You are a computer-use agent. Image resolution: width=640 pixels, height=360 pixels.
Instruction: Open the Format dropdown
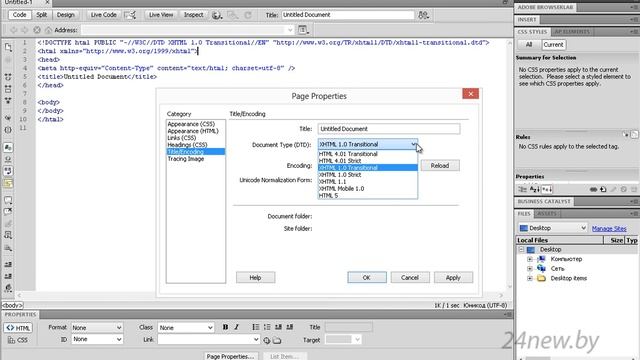[97, 327]
